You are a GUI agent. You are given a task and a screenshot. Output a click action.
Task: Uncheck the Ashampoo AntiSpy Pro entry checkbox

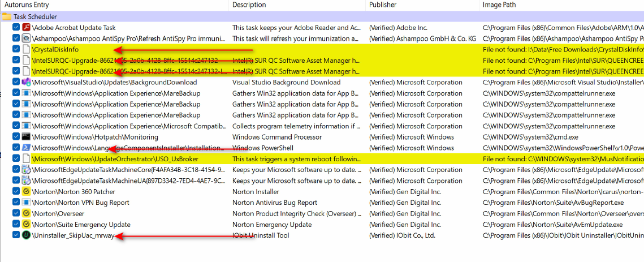[x=16, y=38]
